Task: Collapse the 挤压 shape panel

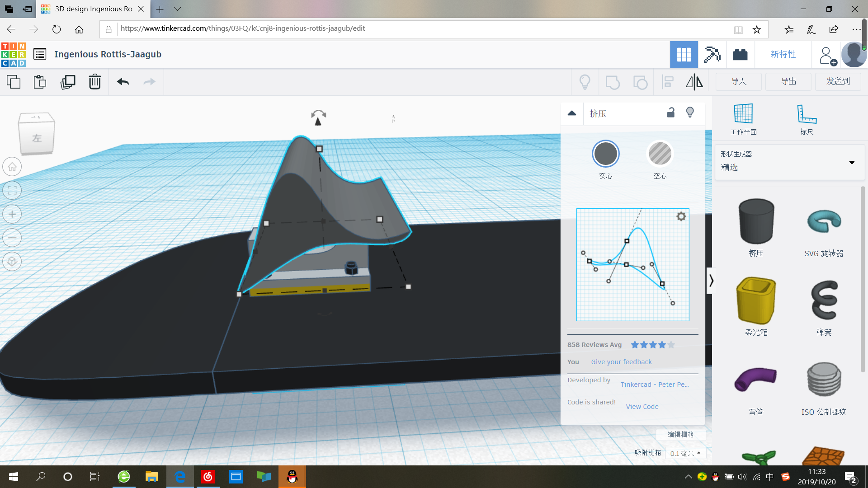Action: (x=572, y=113)
